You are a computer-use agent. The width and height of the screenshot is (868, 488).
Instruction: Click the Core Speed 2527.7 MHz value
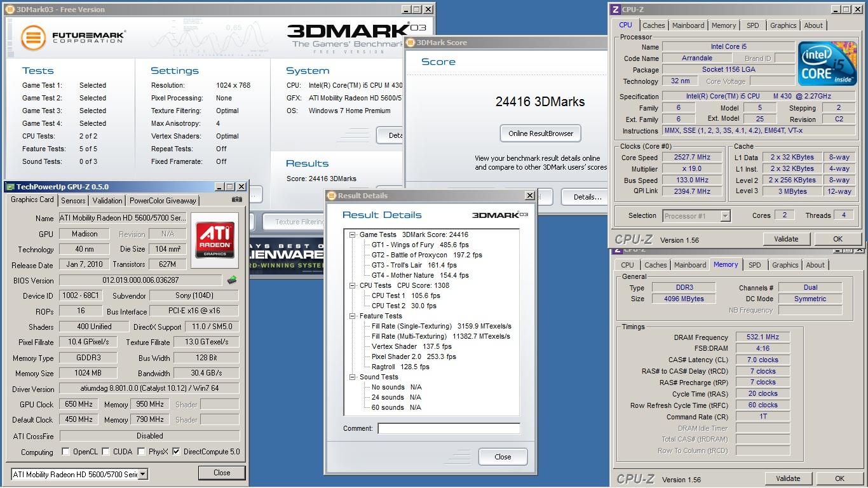point(692,157)
